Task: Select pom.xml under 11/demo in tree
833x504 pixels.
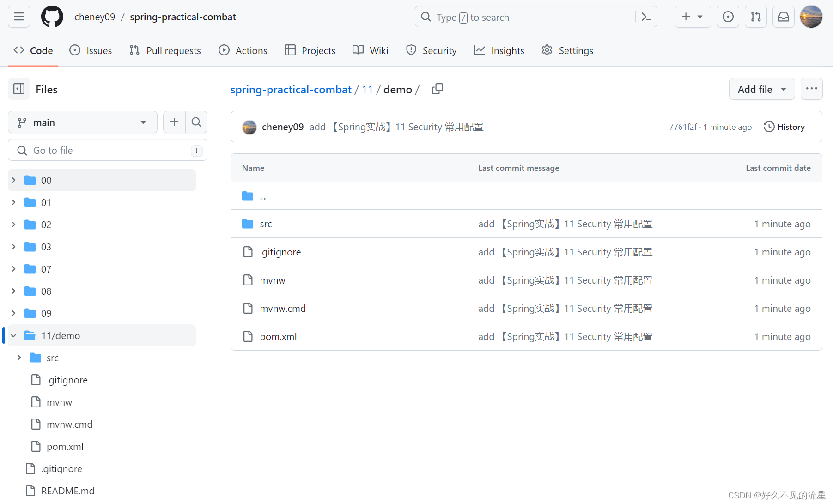Action: coord(65,446)
